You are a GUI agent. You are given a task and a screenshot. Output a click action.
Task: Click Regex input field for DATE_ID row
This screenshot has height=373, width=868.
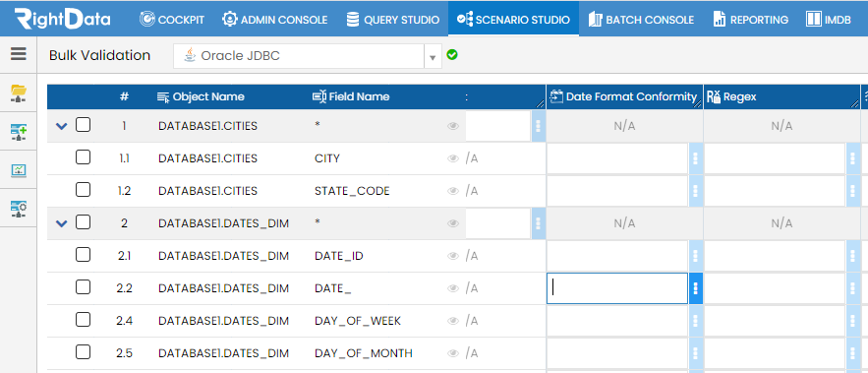click(x=775, y=256)
